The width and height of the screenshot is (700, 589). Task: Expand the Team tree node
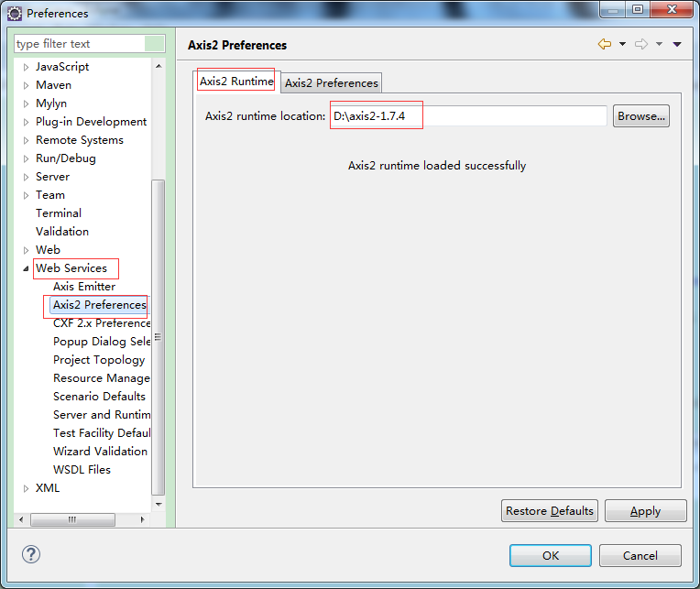(x=26, y=195)
